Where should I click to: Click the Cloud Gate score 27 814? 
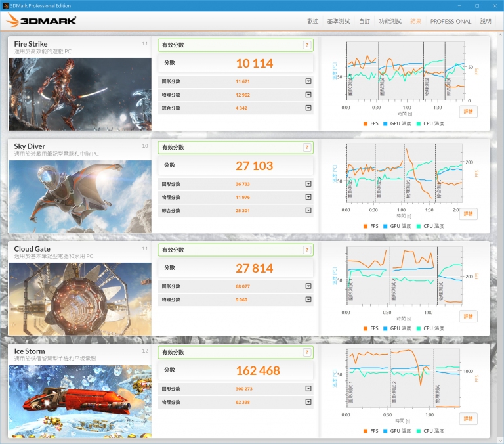coord(255,268)
